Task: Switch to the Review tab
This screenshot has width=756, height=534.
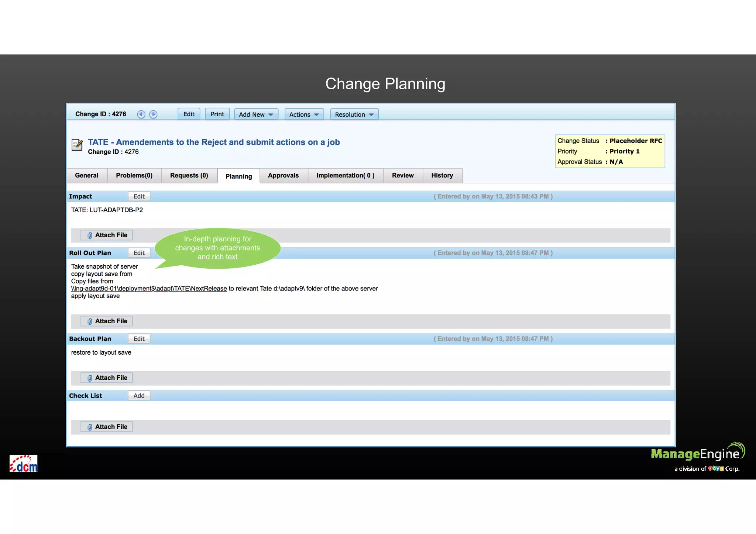Action: (x=403, y=175)
